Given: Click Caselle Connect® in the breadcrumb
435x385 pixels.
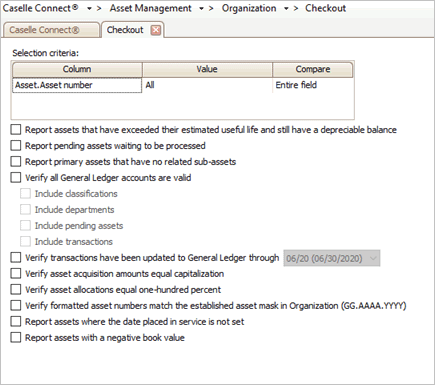Looking at the screenshot, I should click(41, 8).
